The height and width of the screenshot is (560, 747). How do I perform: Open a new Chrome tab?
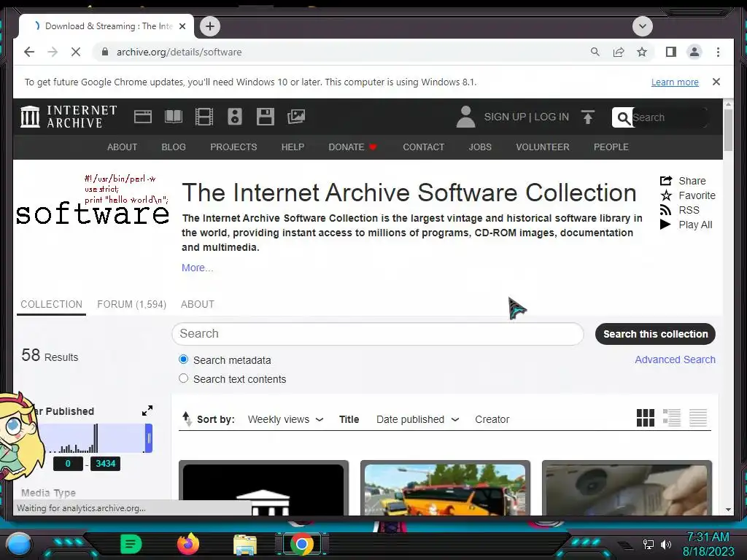coord(210,26)
